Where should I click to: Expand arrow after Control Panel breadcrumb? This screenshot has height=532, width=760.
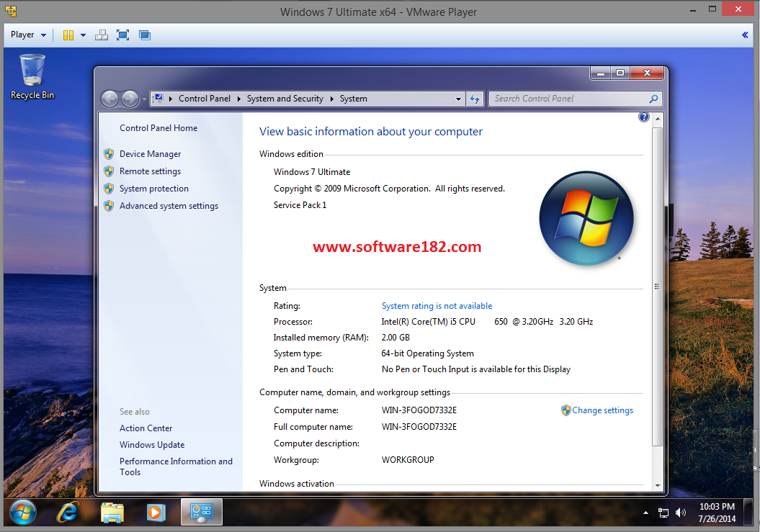tap(239, 99)
